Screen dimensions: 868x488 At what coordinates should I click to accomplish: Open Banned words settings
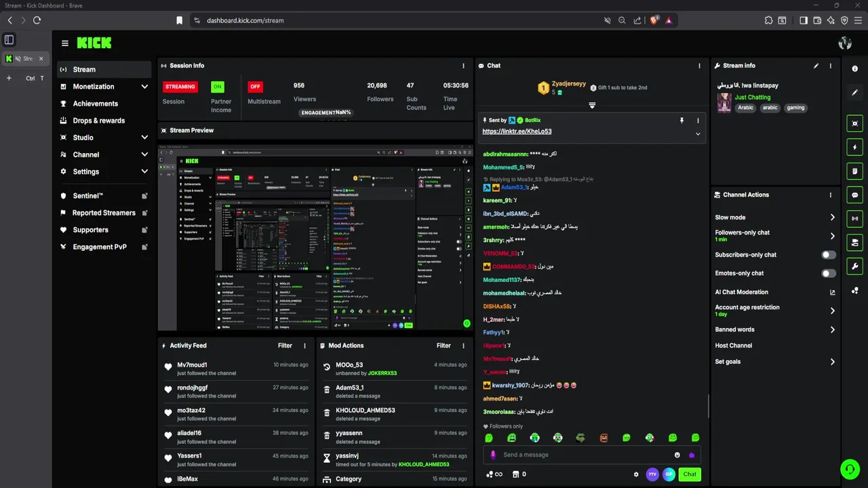pyautogui.click(x=775, y=329)
